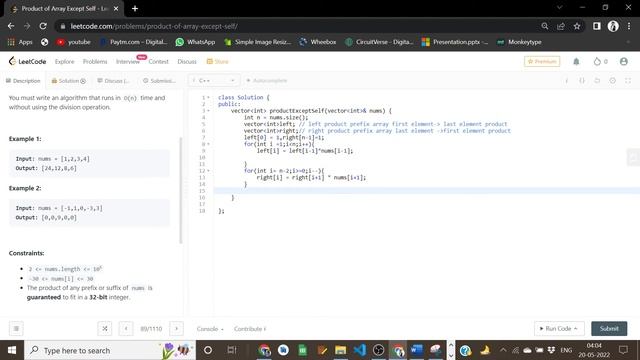Click the Run Code button

[559, 329]
